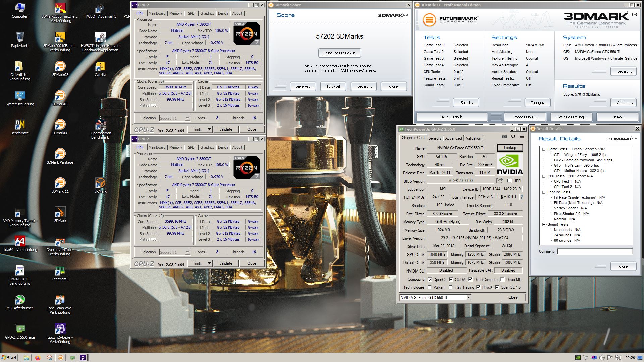Toggle the OpenCL checkbox
The image size is (644, 362).
click(430, 279)
